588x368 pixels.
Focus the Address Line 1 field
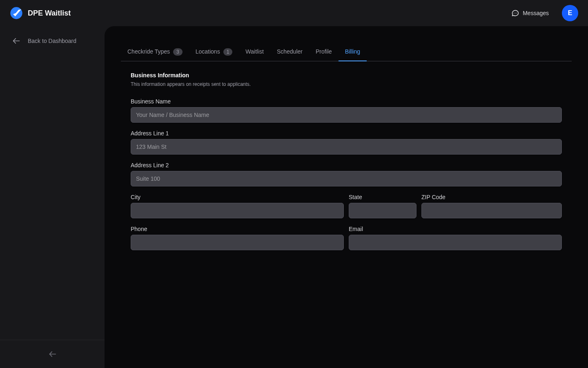(x=346, y=147)
